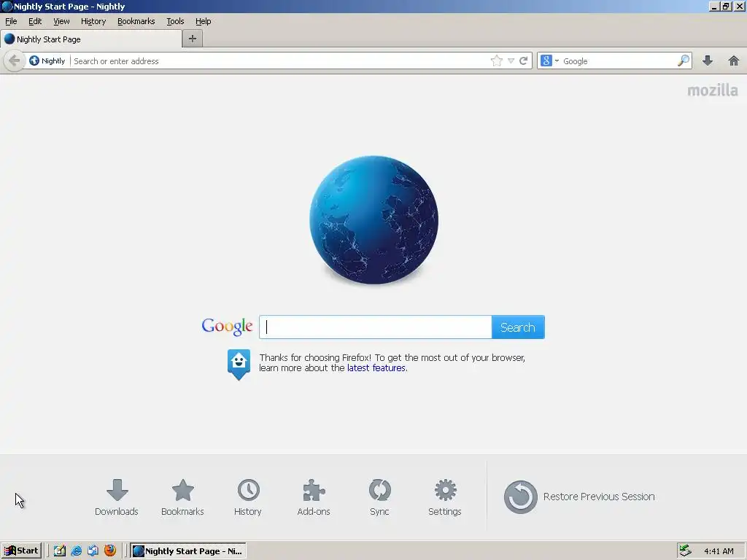The width and height of the screenshot is (747, 560).
Task: Click the Nightly site identity icon
Action: click(47, 61)
